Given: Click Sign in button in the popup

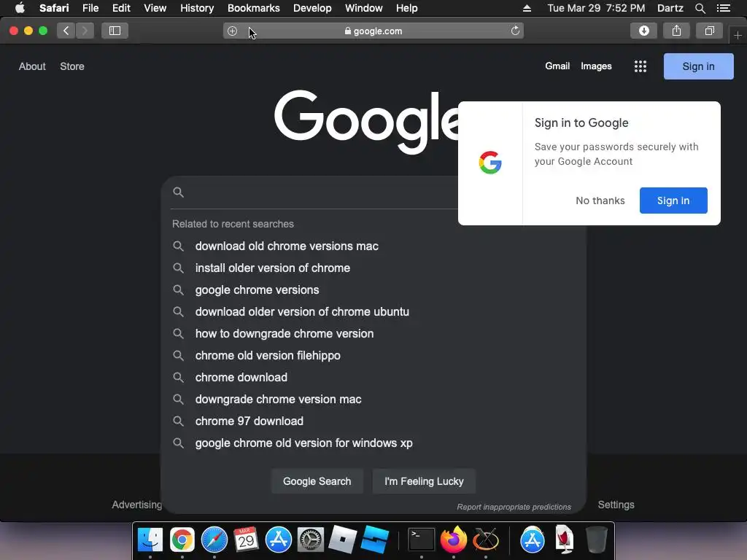Looking at the screenshot, I should pos(673,201).
